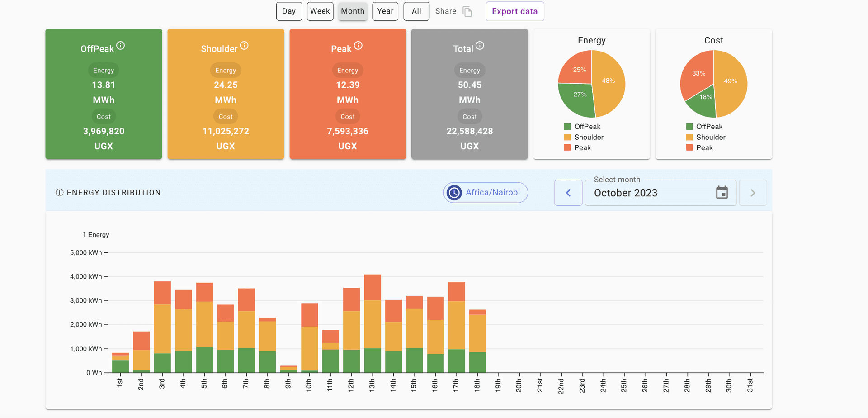
Task: Click the '7,593,336' Peak cost value
Action: pos(348,131)
